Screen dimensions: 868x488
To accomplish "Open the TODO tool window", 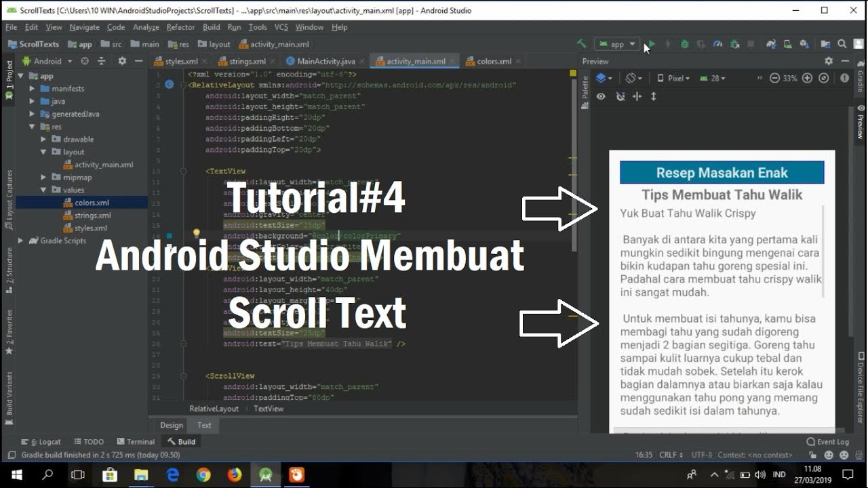I will click(x=89, y=442).
